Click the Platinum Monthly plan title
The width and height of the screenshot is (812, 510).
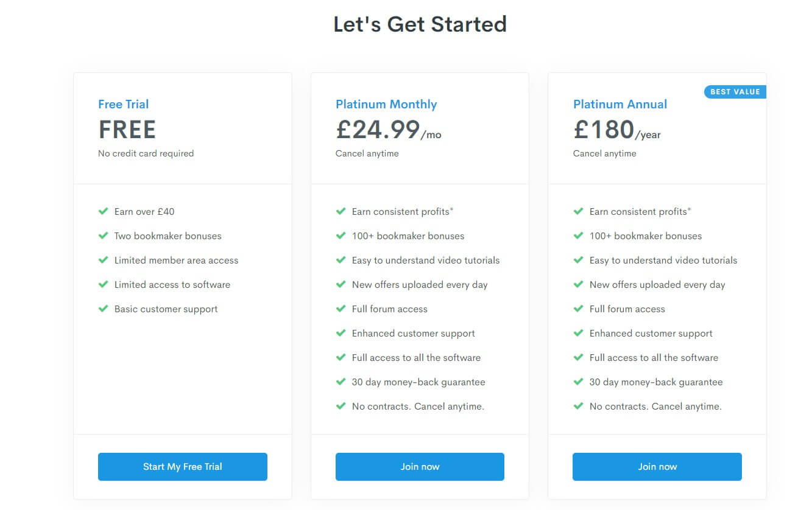(386, 104)
